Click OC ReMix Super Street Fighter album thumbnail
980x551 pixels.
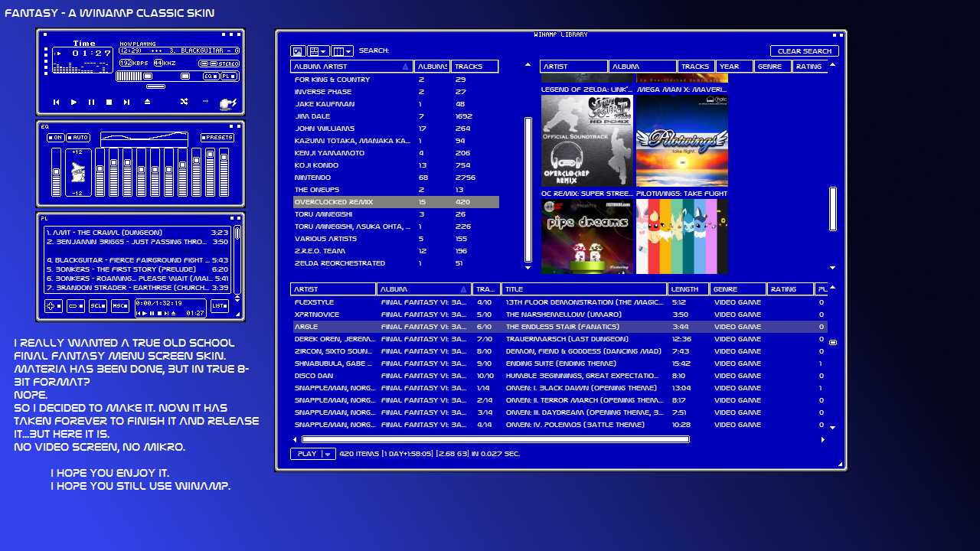[x=587, y=141]
